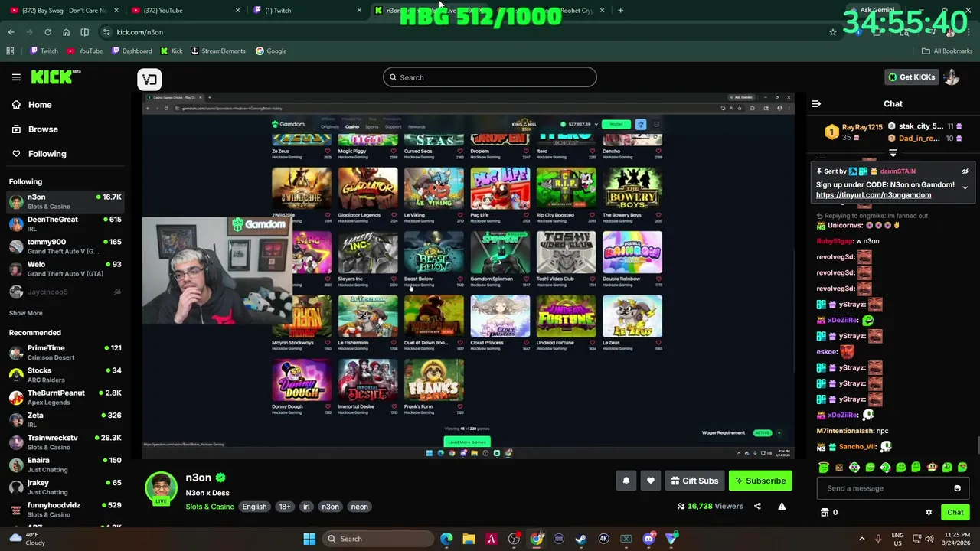Image resolution: width=980 pixels, height=551 pixels.
Task: Open Windows Start menu
Action: coord(309,539)
